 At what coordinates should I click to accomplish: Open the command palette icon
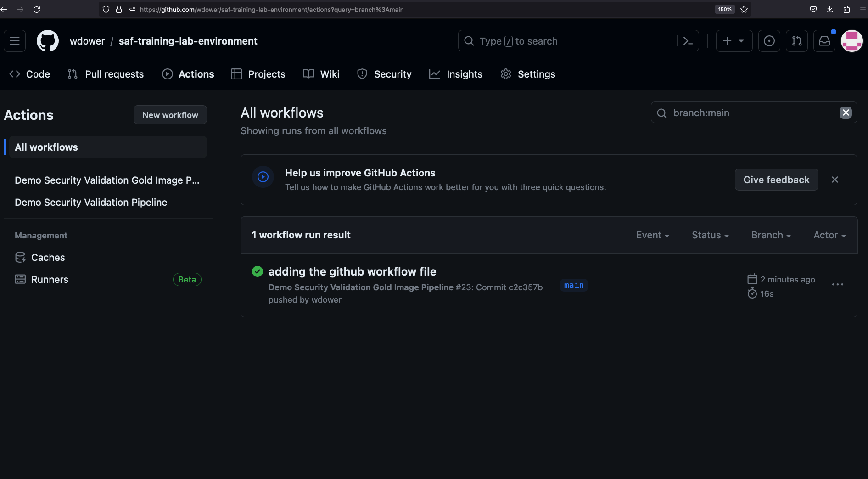click(688, 41)
